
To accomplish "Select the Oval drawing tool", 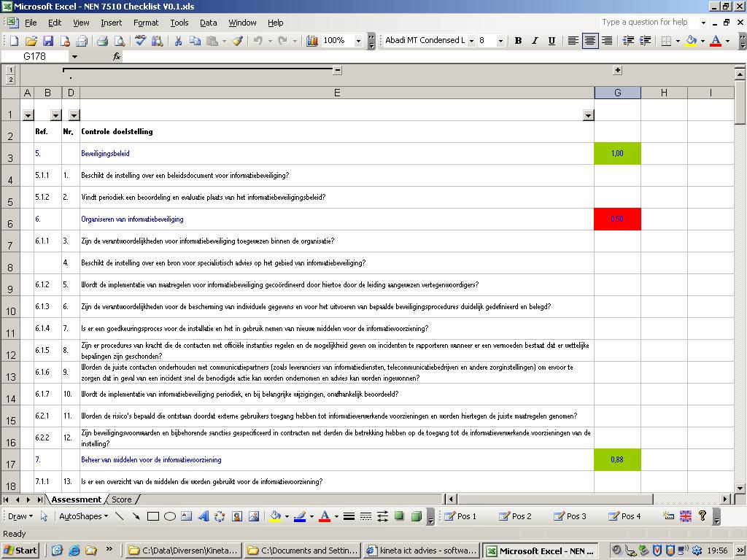I will (170, 516).
